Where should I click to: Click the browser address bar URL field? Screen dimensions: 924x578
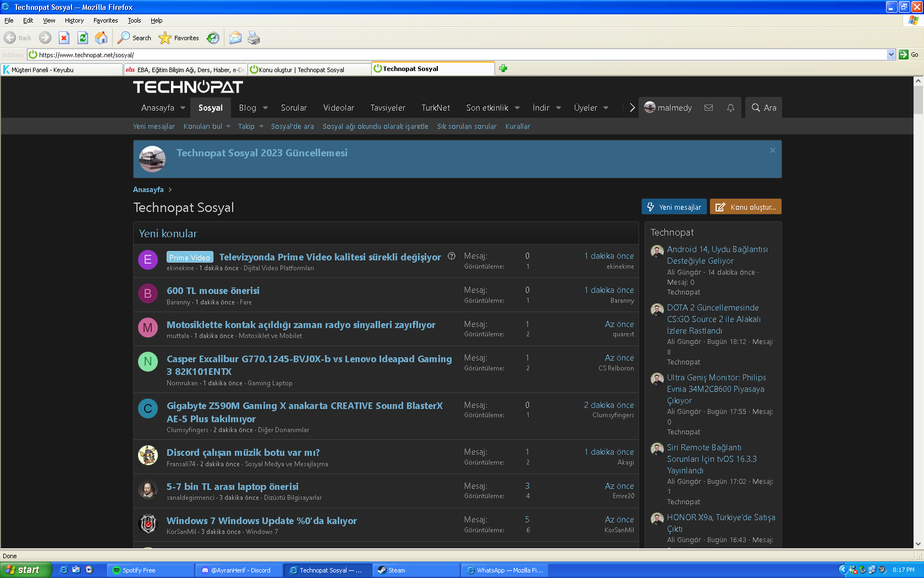[461, 54]
